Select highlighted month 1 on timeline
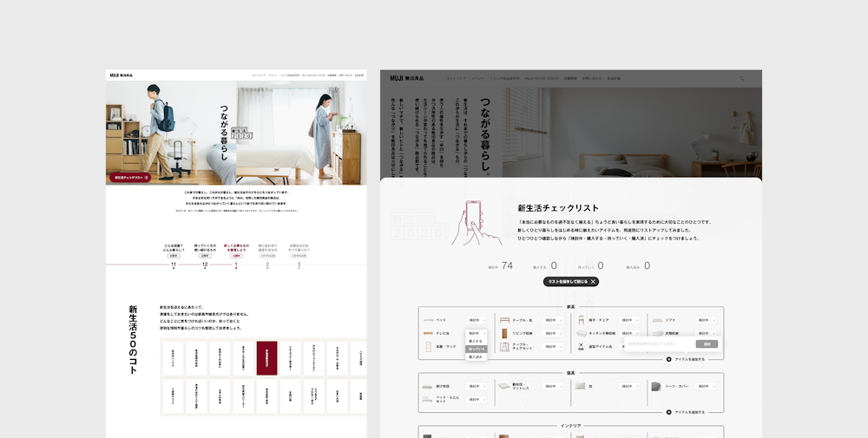This screenshot has height=438, width=868. click(x=236, y=265)
